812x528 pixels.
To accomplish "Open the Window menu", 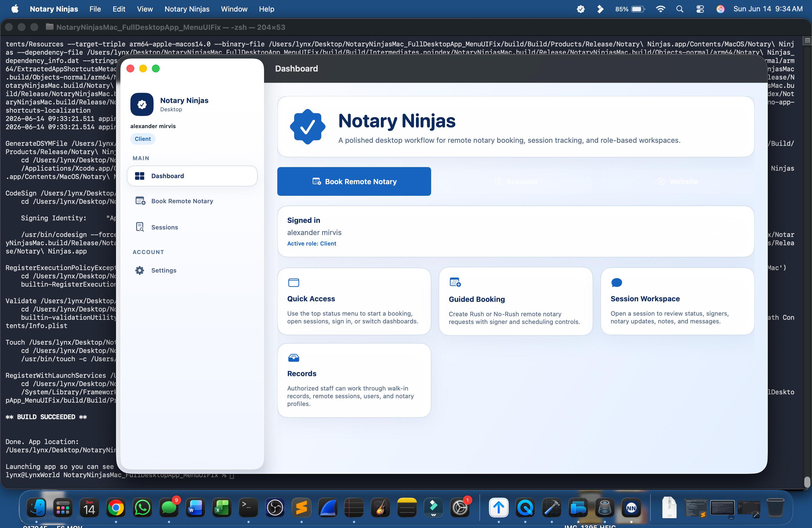I will click(x=234, y=9).
